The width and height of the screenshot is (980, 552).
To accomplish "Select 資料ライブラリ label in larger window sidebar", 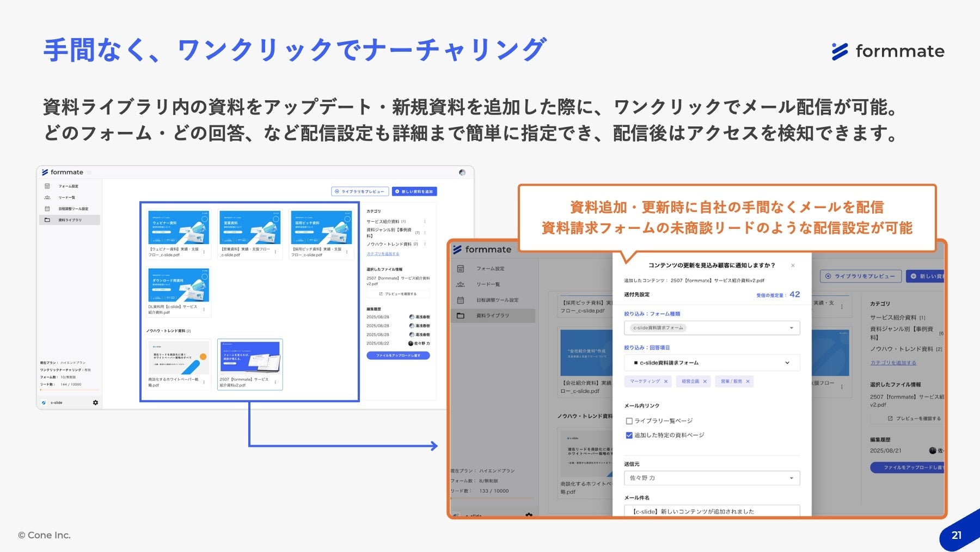I will point(493,316).
